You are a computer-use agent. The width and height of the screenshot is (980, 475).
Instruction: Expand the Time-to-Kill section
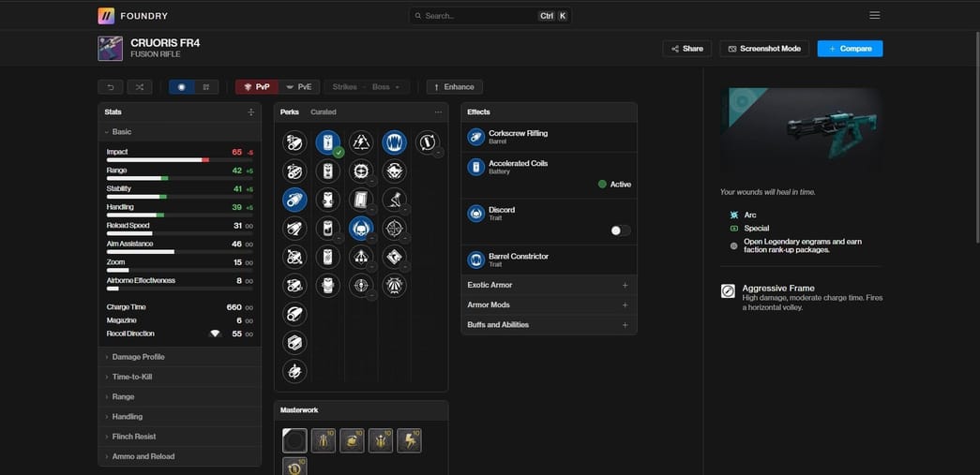tap(132, 377)
